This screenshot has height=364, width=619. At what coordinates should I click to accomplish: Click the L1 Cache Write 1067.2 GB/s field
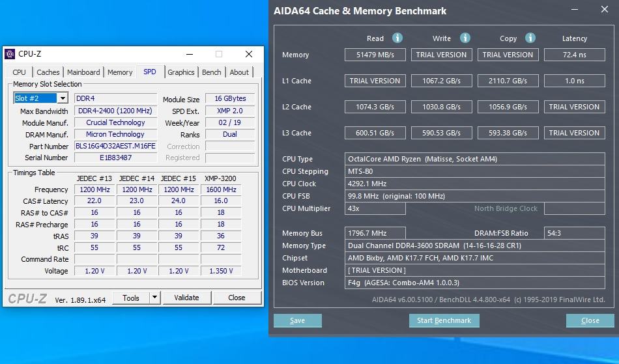[441, 81]
